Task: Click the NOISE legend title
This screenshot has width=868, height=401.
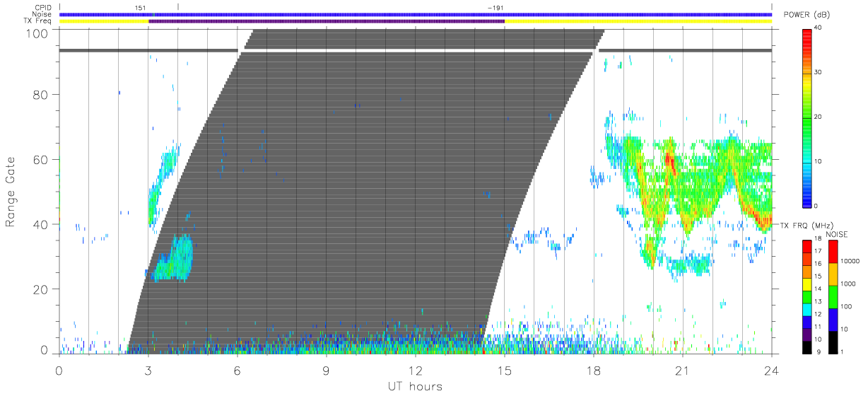Action: click(836, 234)
